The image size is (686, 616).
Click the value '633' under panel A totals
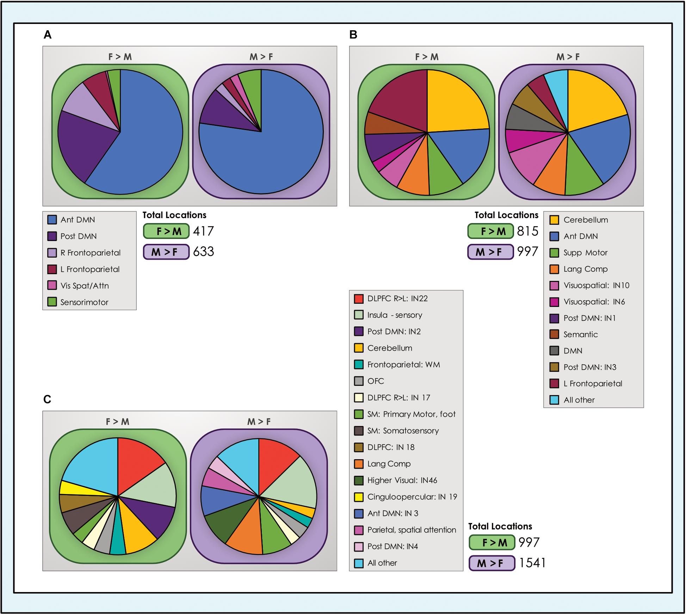click(x=204, y=252)
